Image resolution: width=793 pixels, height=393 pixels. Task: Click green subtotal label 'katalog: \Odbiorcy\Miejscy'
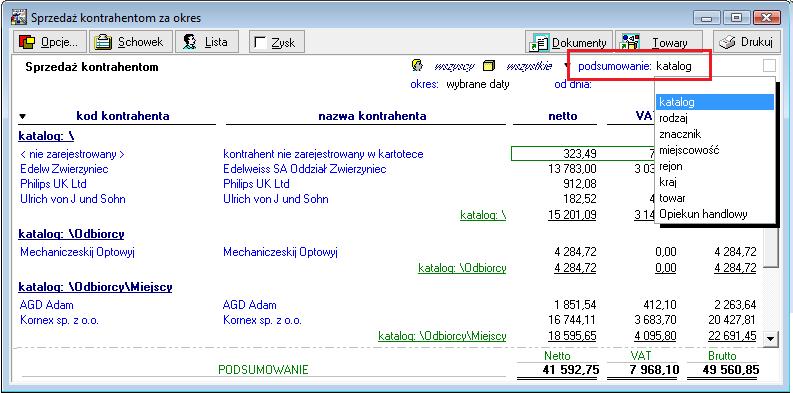(442, 336)
